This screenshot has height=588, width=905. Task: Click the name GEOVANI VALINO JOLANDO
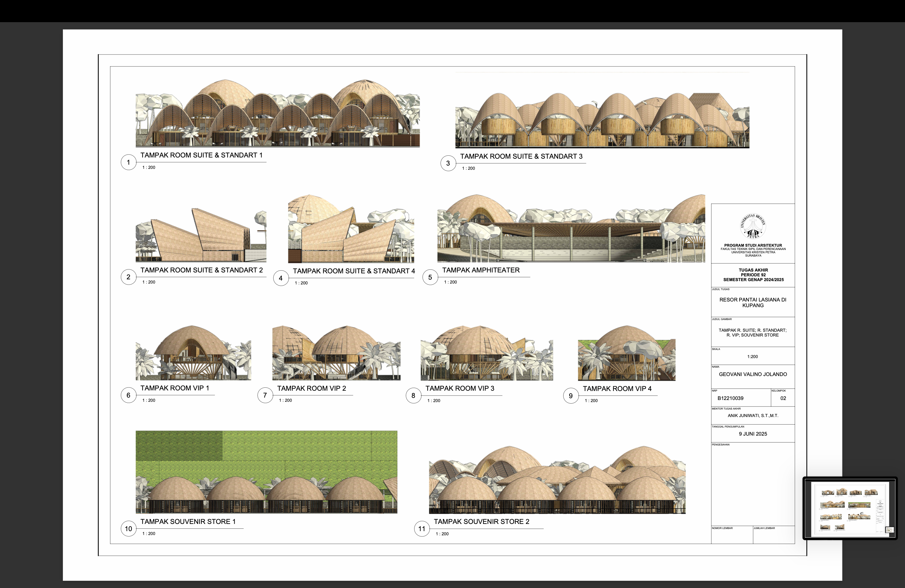point(752,374)
